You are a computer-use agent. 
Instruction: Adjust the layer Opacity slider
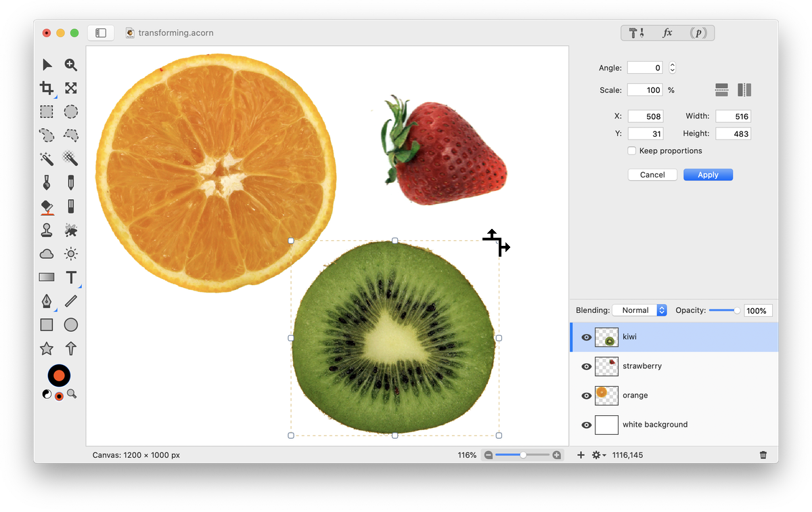point(725,310)
